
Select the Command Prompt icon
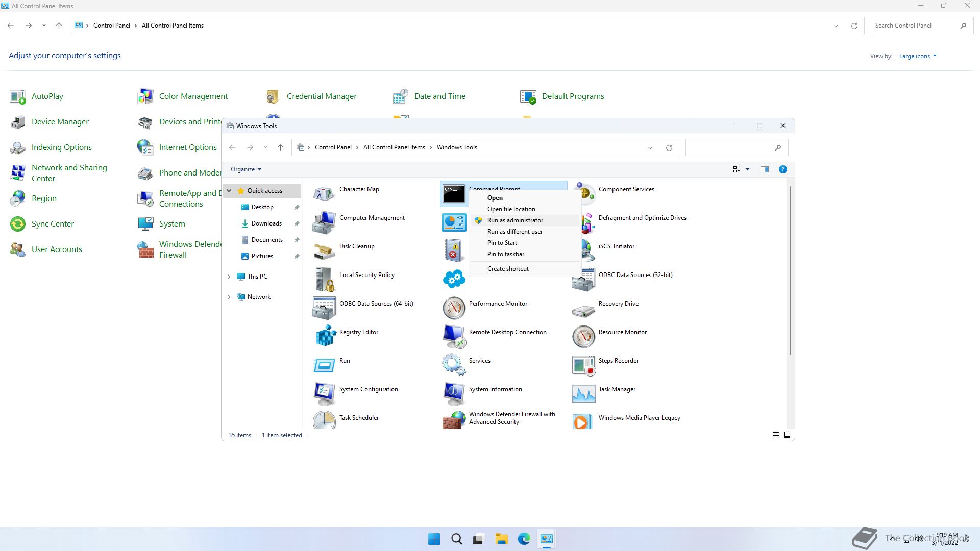click(x=454, y=194)
